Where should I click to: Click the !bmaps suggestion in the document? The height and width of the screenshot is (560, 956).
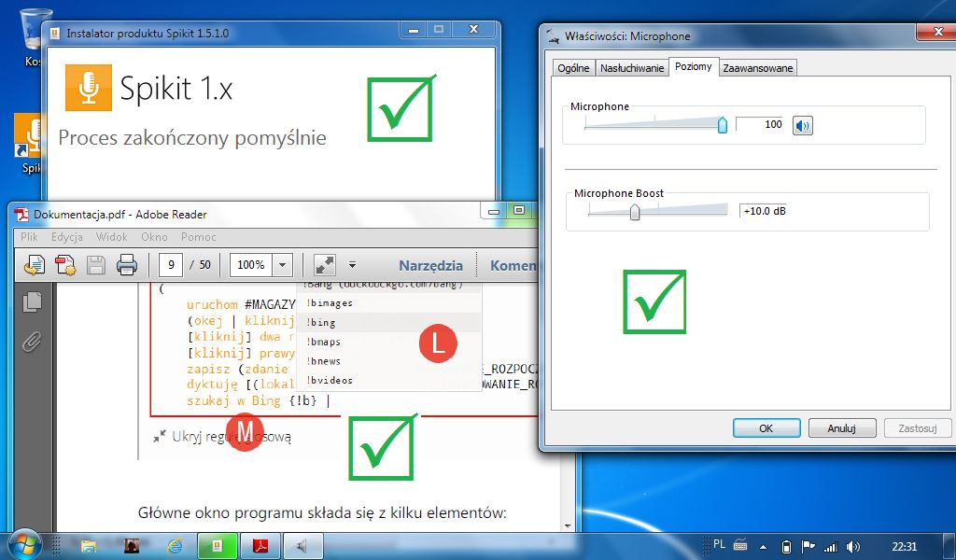[x=323, y=342]
